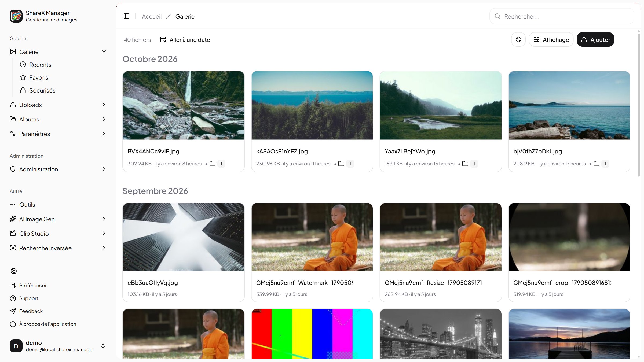
Task: Click the magnifier icon in search box
Action: pyautogui.click(x=497, y=16)
